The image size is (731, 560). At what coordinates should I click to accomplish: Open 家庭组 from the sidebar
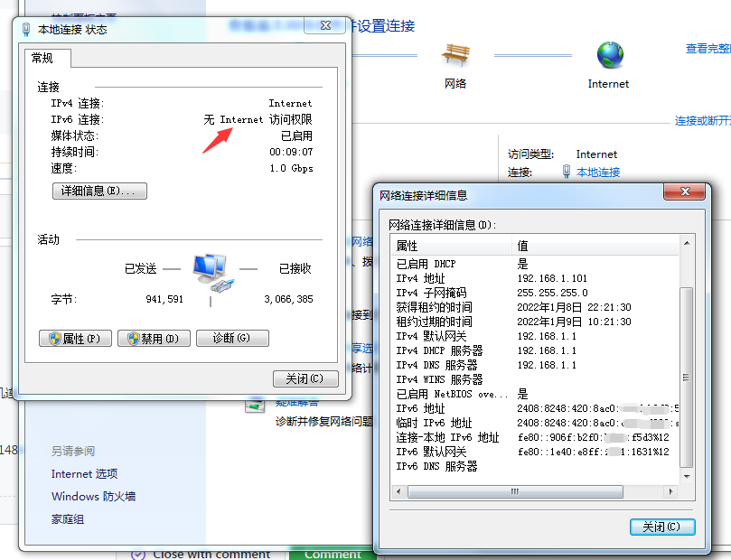coord(66,518)
